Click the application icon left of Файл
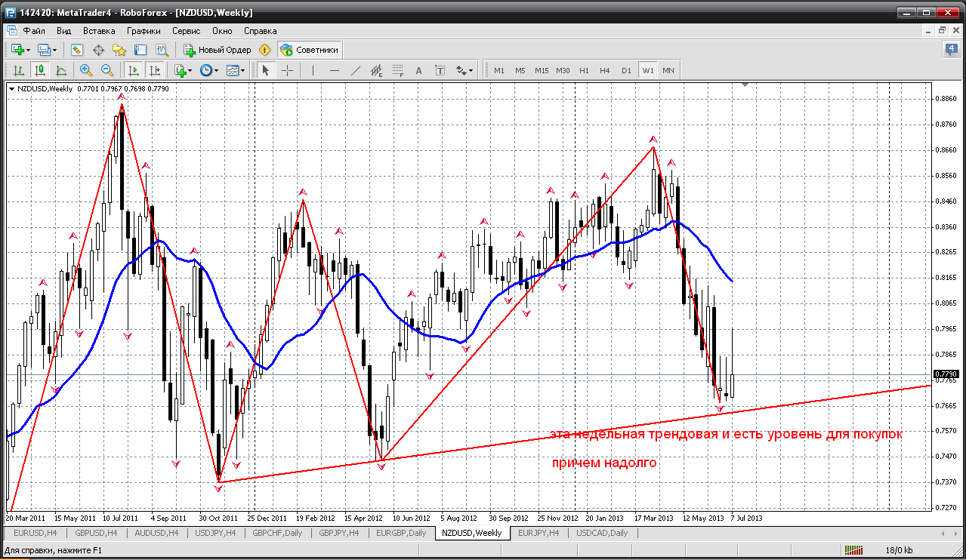The image size is (966, 560). (x=11, y=31)
